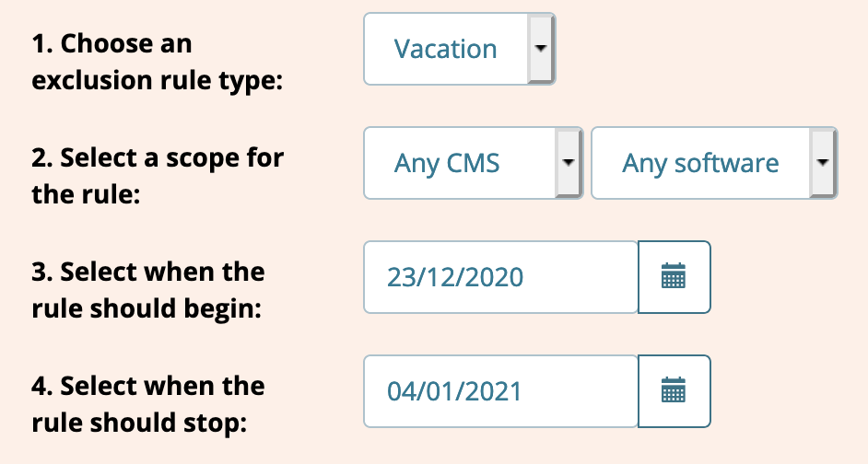Click the arrow on the Any CMS selector

[568, 163]
